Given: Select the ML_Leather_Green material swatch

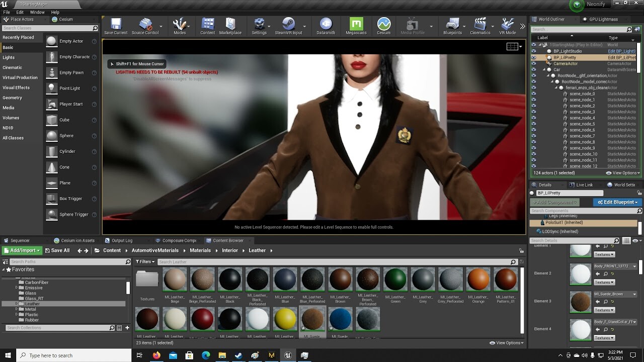Looking at the screenshot, I should pos(395,279).
